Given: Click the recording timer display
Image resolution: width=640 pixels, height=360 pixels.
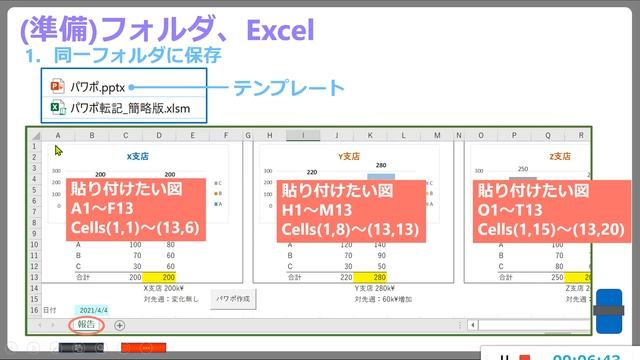Looking at the screenshot, I should 587,357.
